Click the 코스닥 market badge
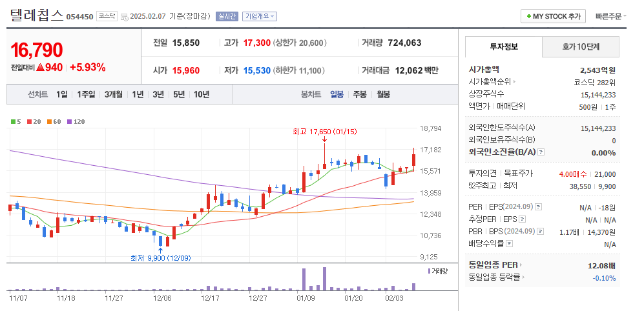This screenshot has height=311, width=644. coord(107,16)
